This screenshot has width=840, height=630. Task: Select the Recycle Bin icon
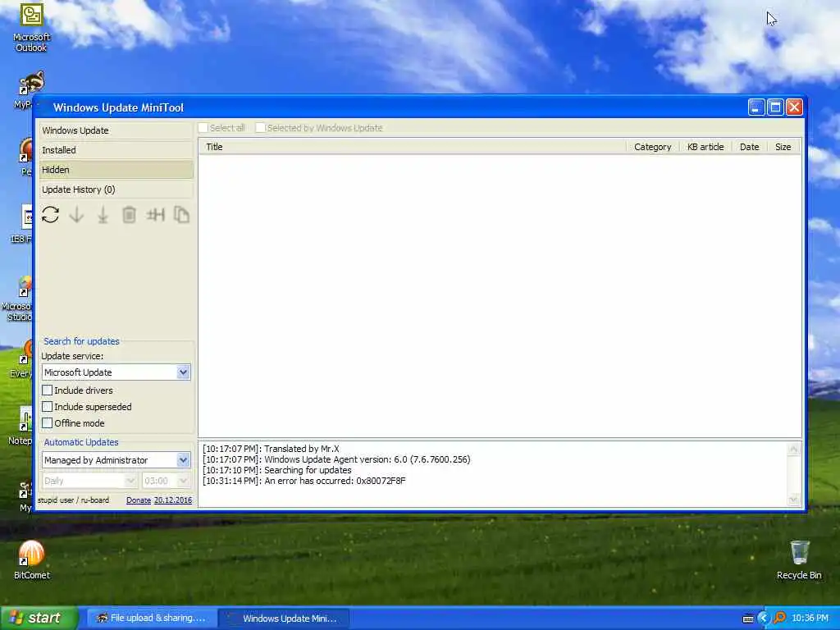(x=799, y=559)
